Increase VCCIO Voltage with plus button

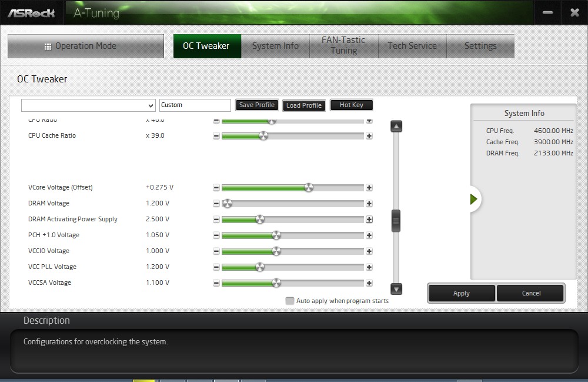click(369, 251)
